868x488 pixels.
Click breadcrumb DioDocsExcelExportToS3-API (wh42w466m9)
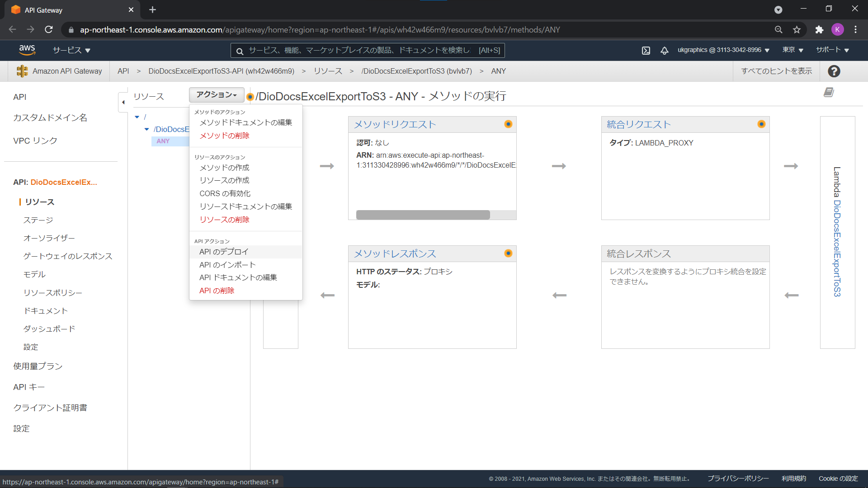pos(222,71)
